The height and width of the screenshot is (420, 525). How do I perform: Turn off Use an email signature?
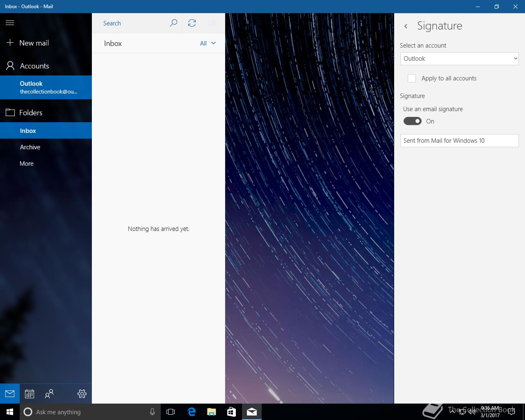tap(412, 121)
